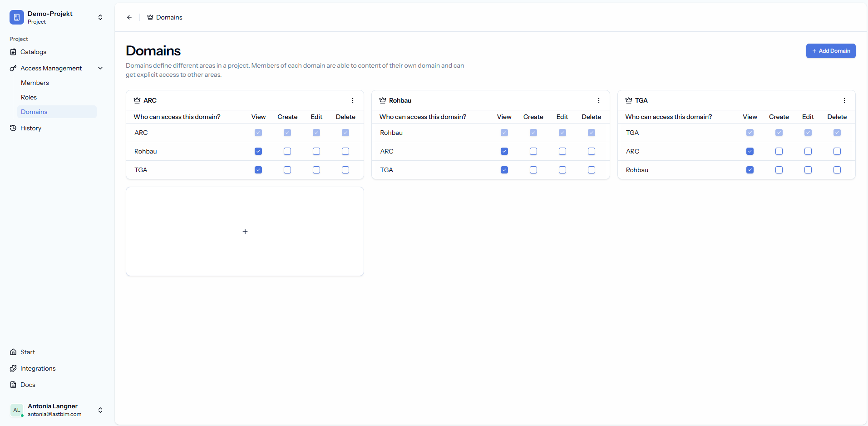Click the Project section label in sidebar
This screenshot has height=426, width=868.
19,39
